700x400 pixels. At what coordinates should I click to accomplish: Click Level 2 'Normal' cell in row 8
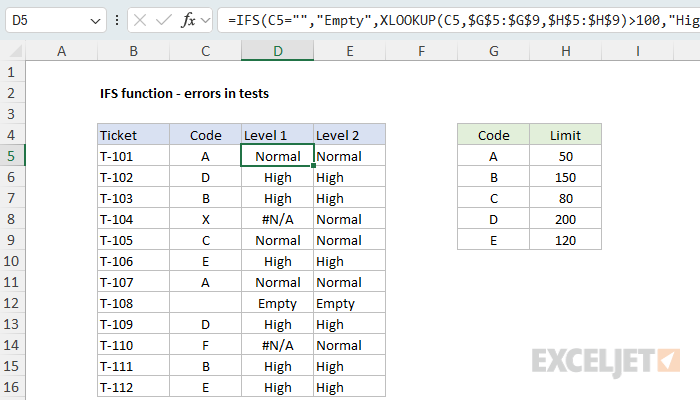click(350, 219)
